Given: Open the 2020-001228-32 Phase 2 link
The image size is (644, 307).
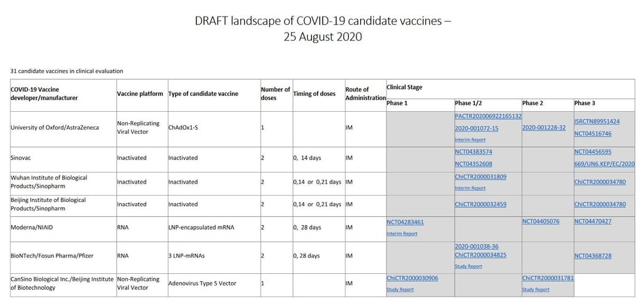Looking at the screenshot, I should tap(544, 128).
